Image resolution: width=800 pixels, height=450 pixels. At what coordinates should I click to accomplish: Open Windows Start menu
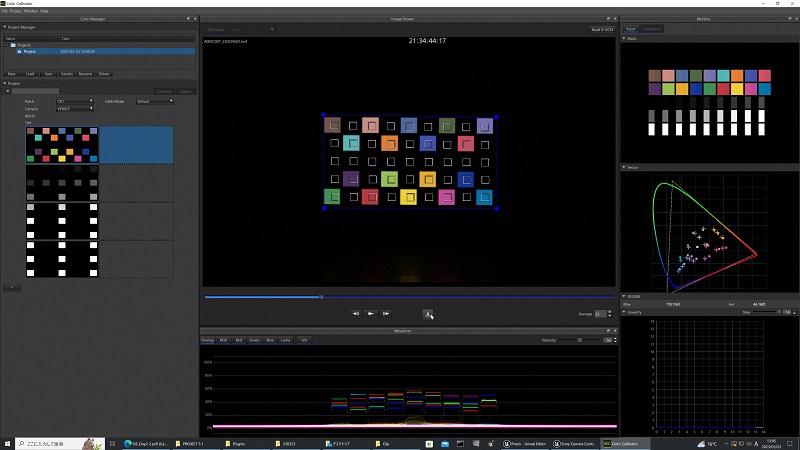click(x=8, y=443)
